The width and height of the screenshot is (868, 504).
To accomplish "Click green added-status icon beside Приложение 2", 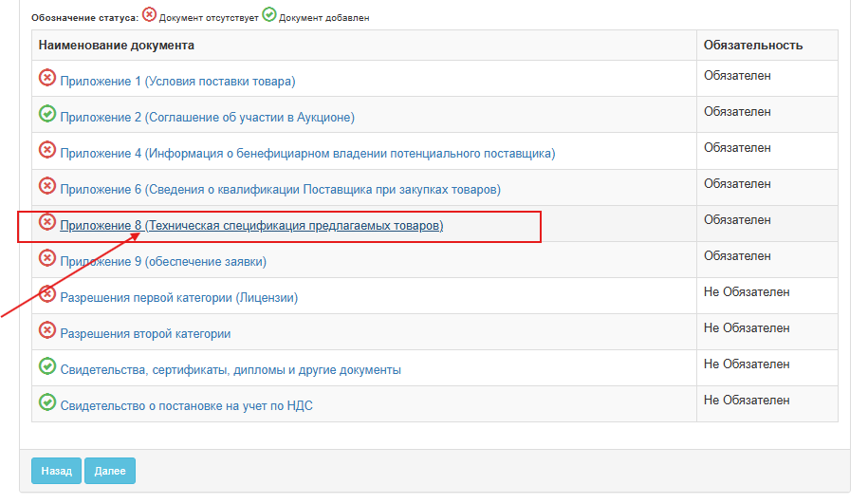I will (47, 114).
